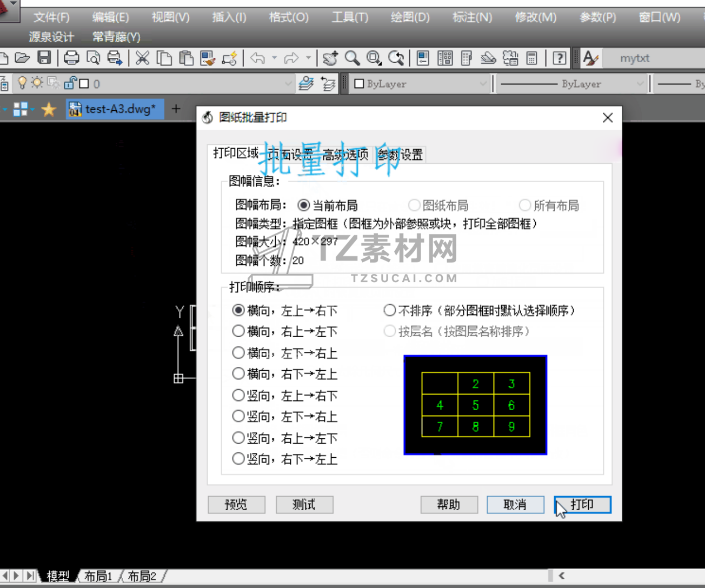This screenshot has width=705, height=588.
Task: Click the 帮助 button
Action: [449, 505]
